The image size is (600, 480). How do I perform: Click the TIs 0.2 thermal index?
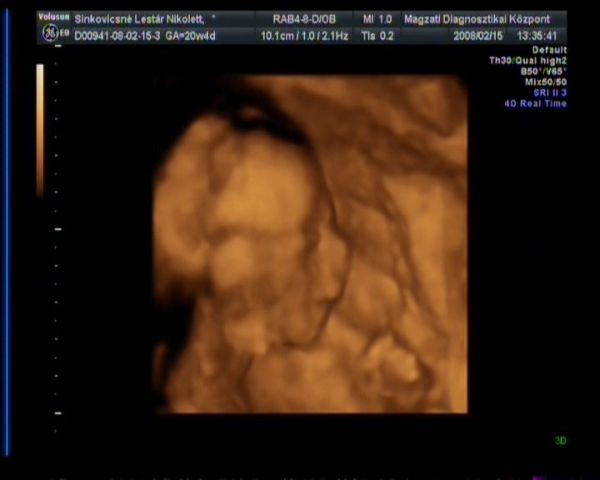click(x=376, y=35)
